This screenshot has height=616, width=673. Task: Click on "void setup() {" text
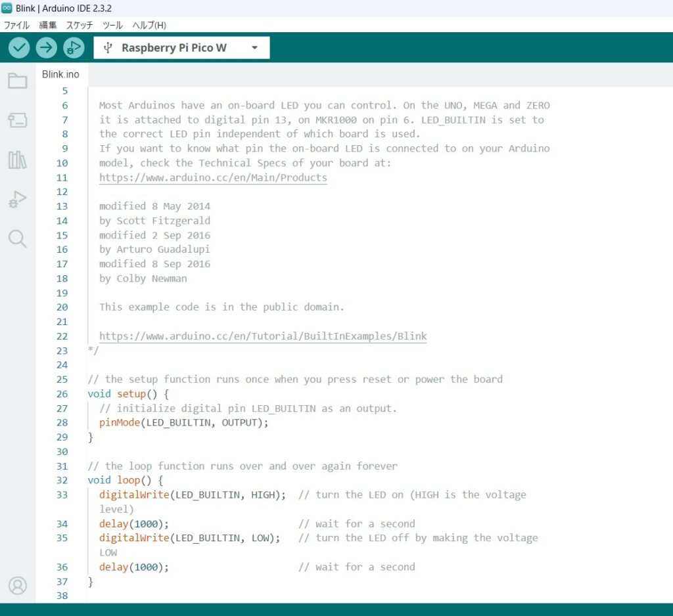click(x=128, y=394)
